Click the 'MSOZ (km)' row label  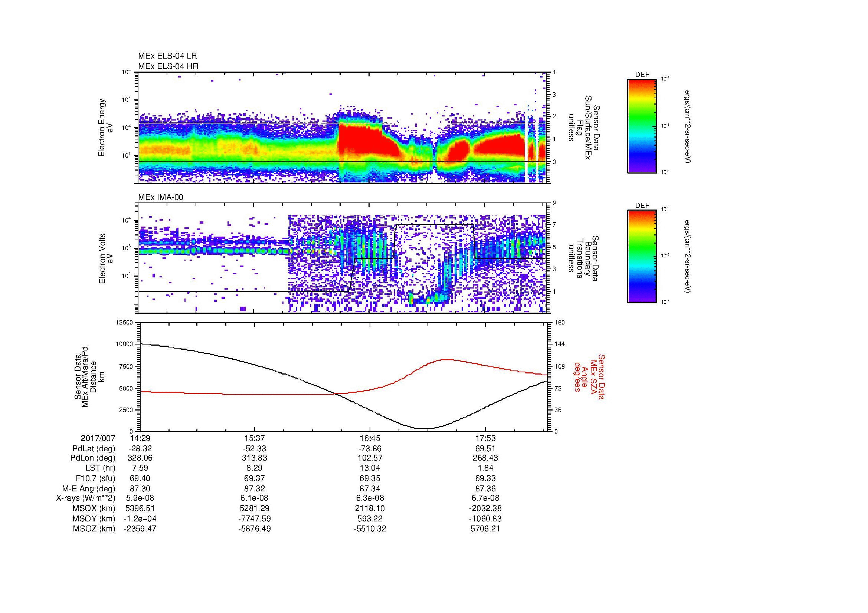(x=94, y=529)
